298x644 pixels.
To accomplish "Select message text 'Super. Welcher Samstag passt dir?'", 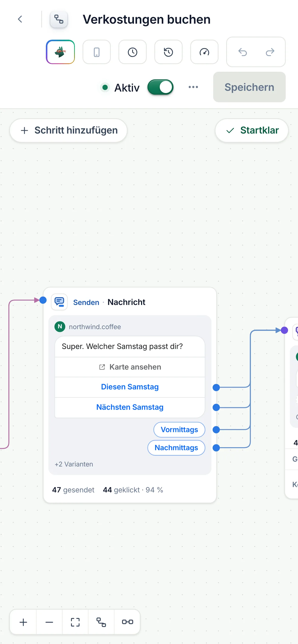I will click(x=122, y=346).
